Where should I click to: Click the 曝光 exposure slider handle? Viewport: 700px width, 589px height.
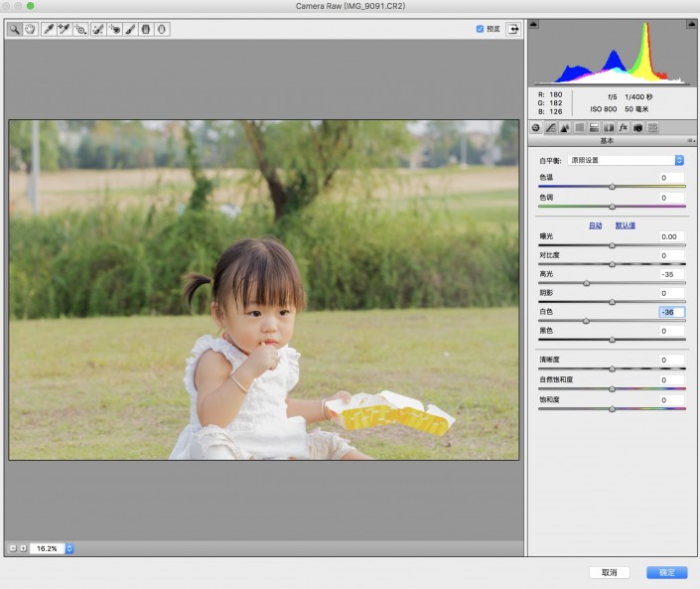pyautogui.click(x=612, y=244)
